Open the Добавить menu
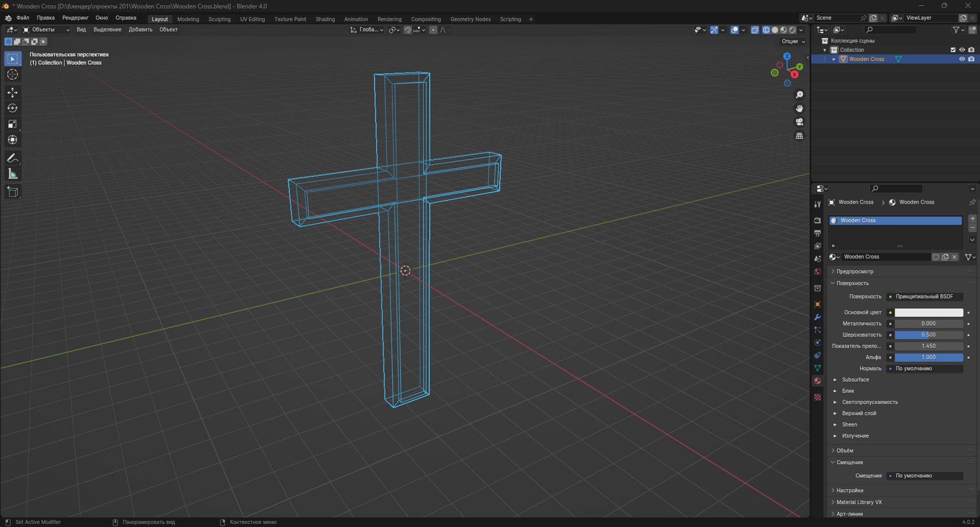The width and height of the screenshot is (980, 527). click(x=140, y=30)
